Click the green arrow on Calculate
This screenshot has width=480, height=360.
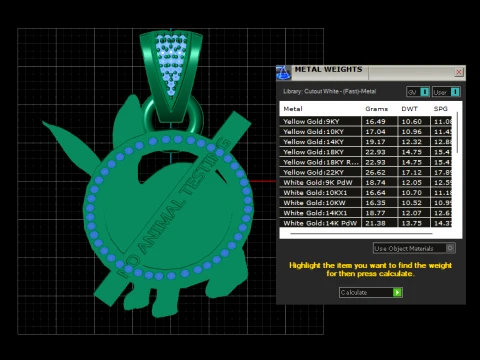pyautogui.click(x=397, y=292)
